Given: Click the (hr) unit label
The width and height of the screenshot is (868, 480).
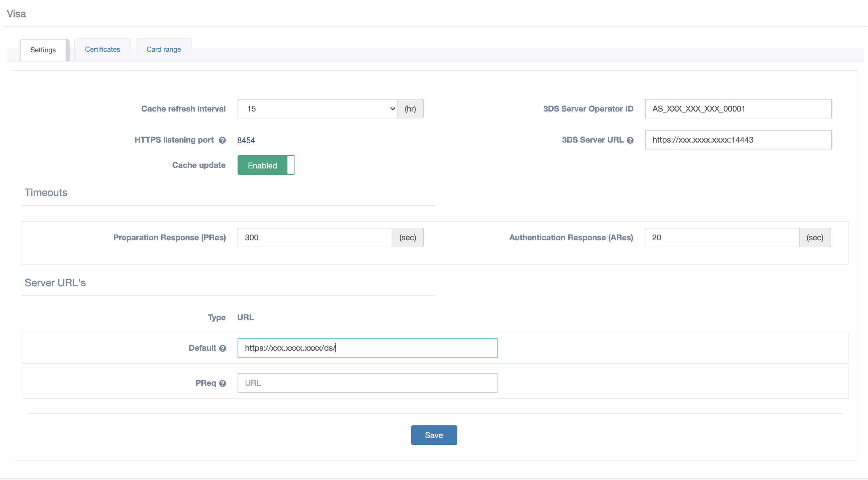Looking at the screenshot, I should pyautogui.click(x=410, y=109).
